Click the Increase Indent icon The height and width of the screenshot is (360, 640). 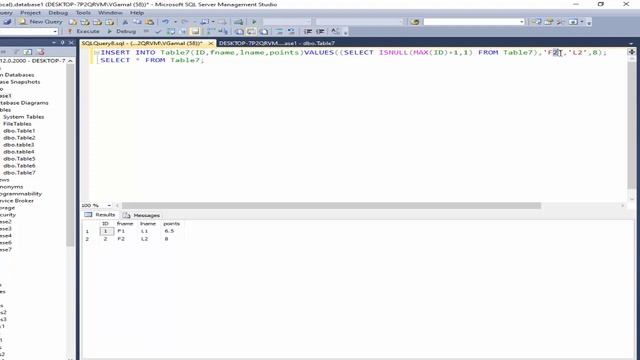pyautogui.click(x=320, y=31)
